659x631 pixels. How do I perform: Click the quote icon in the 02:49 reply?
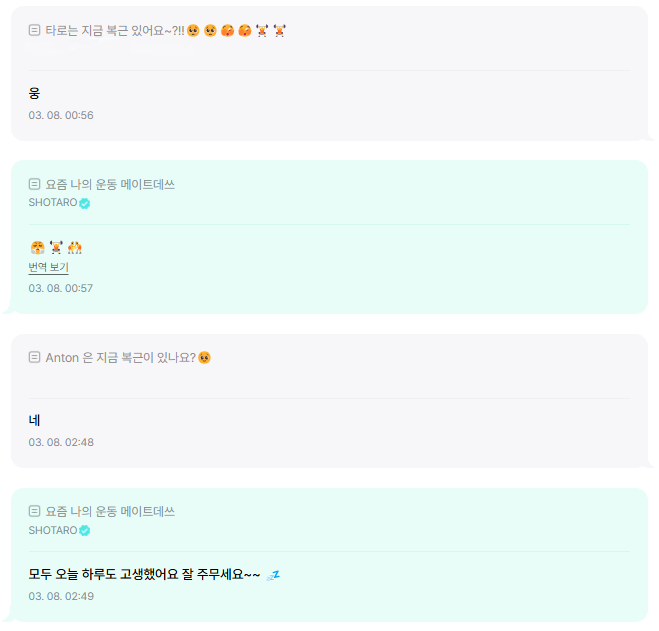[x=35, y=512]
